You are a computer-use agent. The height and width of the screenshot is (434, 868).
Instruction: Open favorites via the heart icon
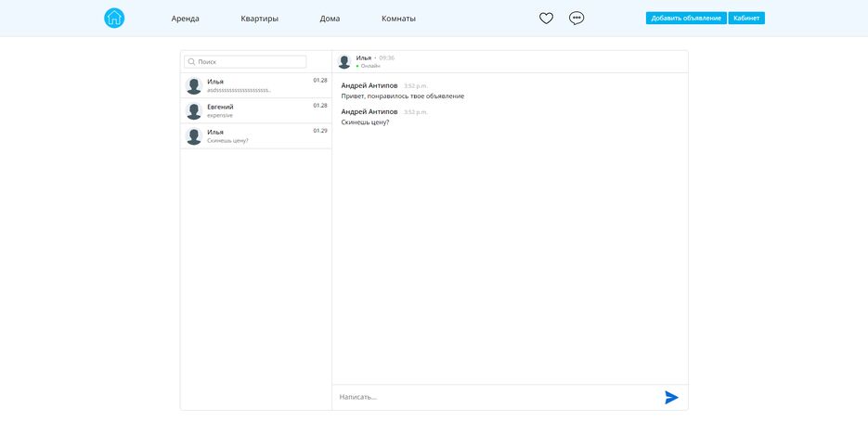point(547,19)
